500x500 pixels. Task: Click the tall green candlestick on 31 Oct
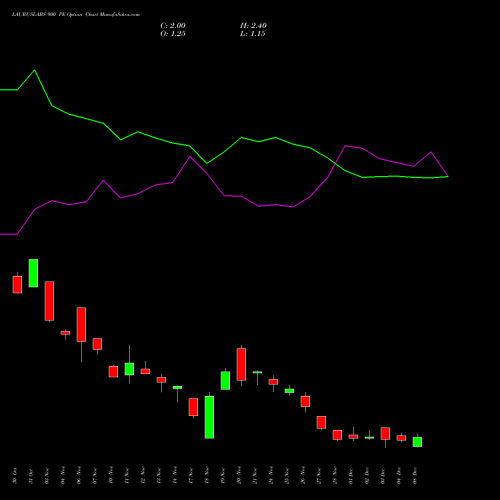tap(33, 273)
